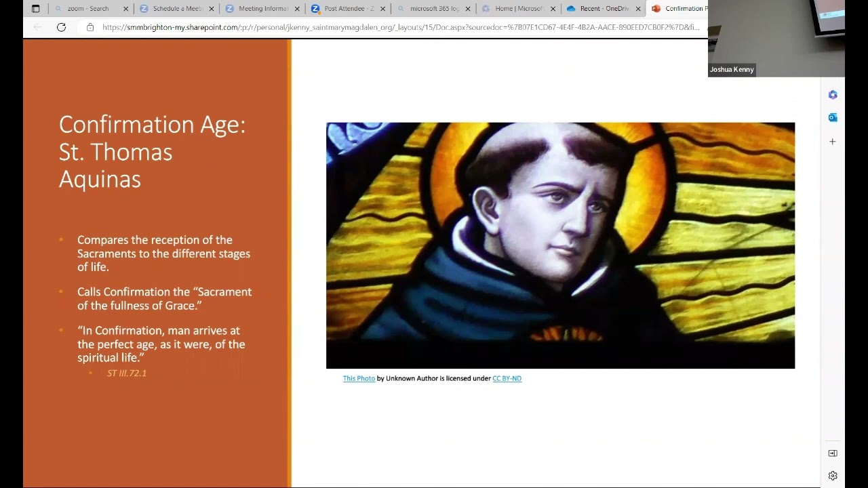
Task: Click bullet "Calls Confirmation the Sacrament of the fullness"
Action: [164, 299]
